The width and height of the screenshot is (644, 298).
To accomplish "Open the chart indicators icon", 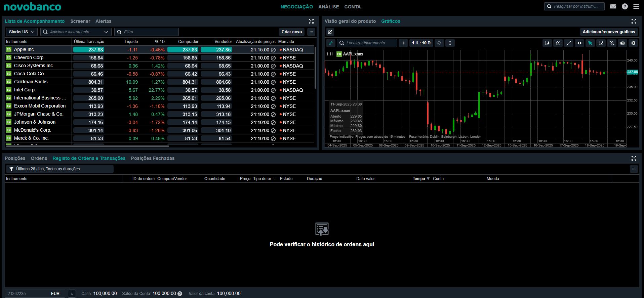I will 558,43.
